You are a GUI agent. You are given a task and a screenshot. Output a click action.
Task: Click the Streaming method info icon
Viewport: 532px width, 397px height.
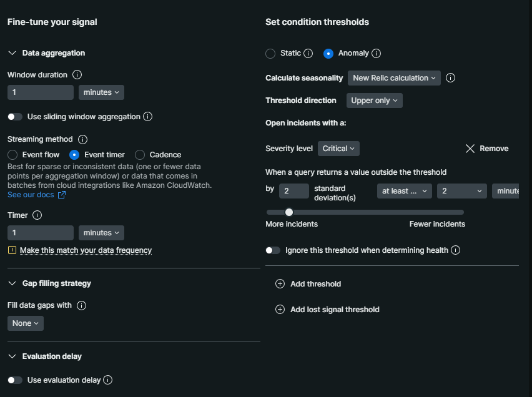[x=82, y=139]
